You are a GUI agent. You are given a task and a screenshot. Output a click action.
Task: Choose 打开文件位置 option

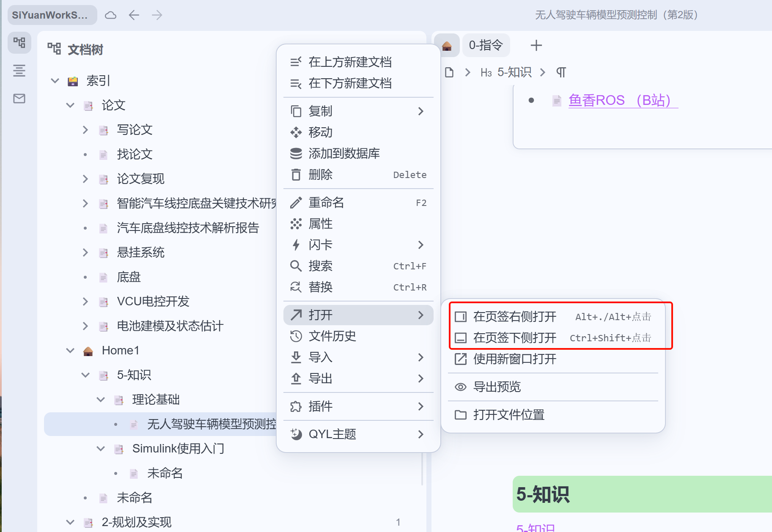pyautogui.click(x=553, y=415)
